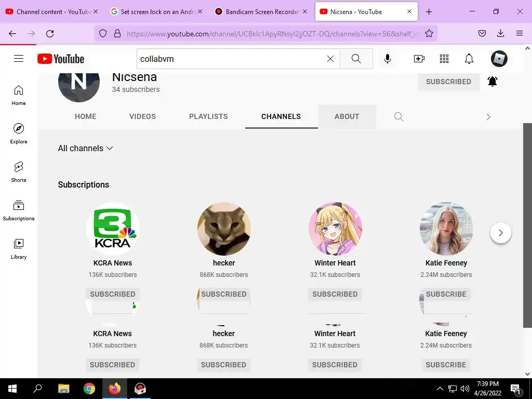Clear the search box text with X

pos(330,59)
